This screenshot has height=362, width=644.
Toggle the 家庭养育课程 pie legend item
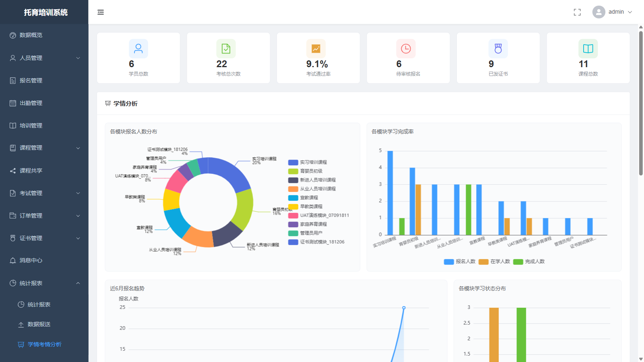point(308,224)
